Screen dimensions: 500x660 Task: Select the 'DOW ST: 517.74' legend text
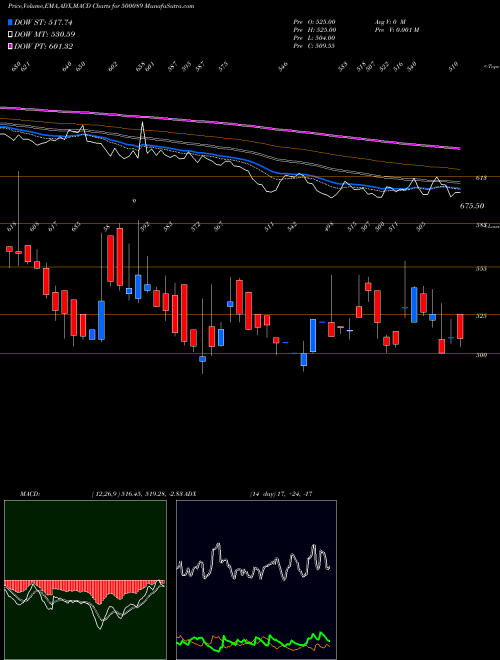coord(43,23)
